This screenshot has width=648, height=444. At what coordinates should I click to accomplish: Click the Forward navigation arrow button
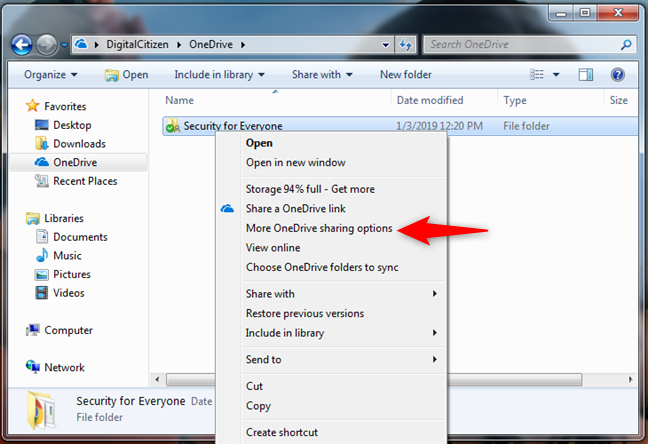point(46,45)
